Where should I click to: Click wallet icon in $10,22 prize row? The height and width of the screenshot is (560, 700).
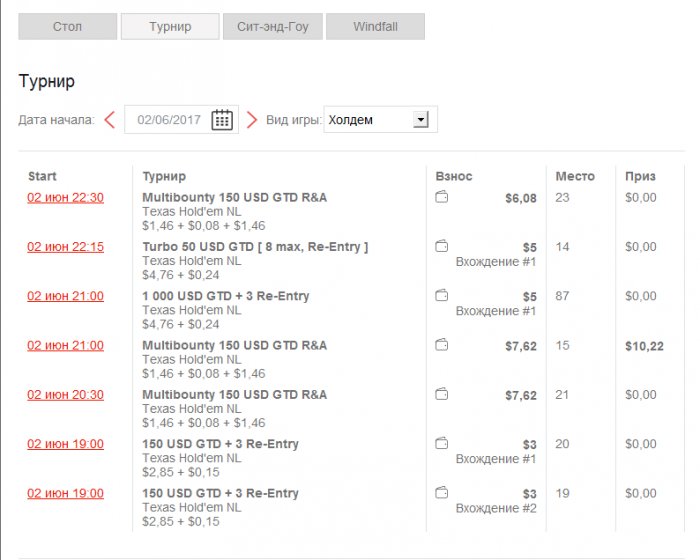click(441, 345)
